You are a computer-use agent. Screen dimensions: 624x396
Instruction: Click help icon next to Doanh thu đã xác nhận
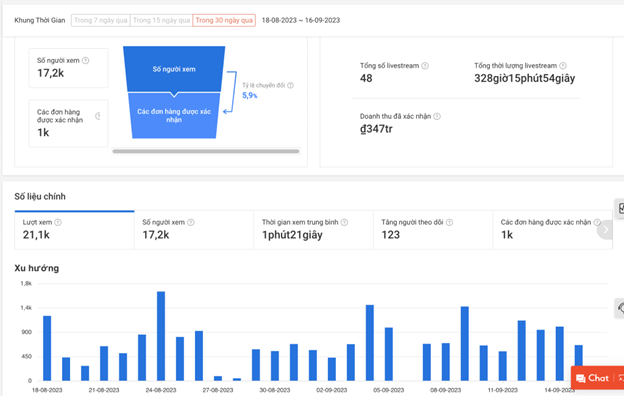[x=437, y=116]
